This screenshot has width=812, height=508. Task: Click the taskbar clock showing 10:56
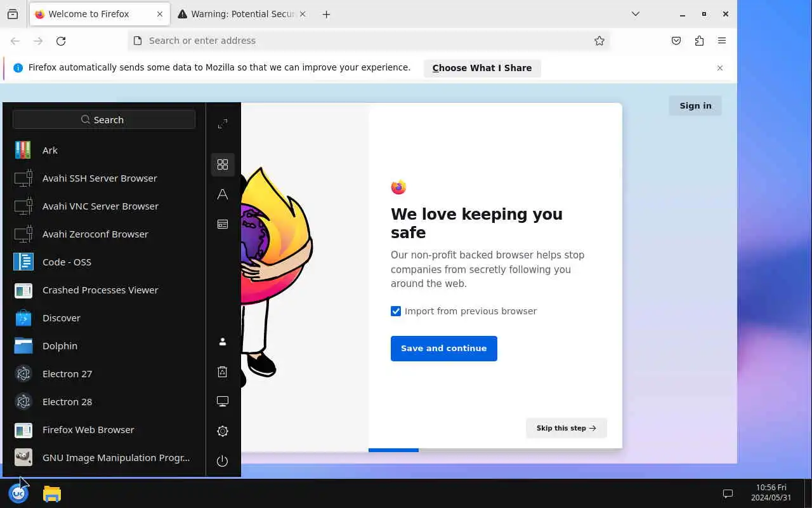771,493
